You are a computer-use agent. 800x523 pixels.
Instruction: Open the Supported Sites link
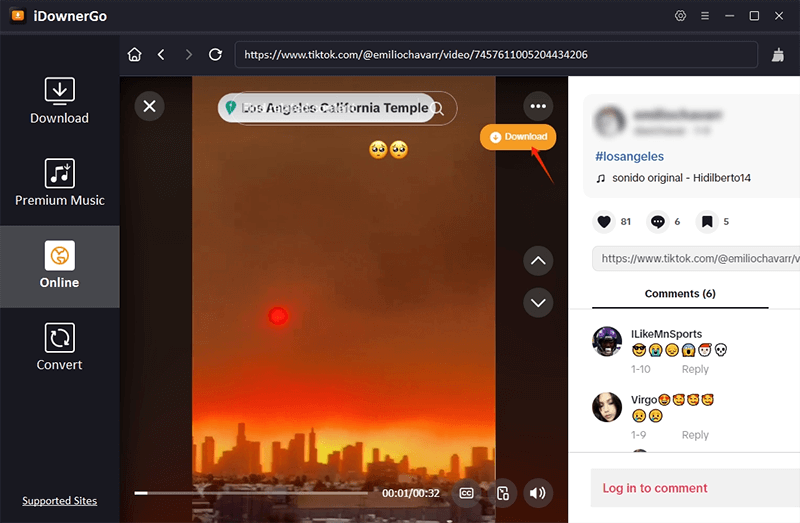59,501
